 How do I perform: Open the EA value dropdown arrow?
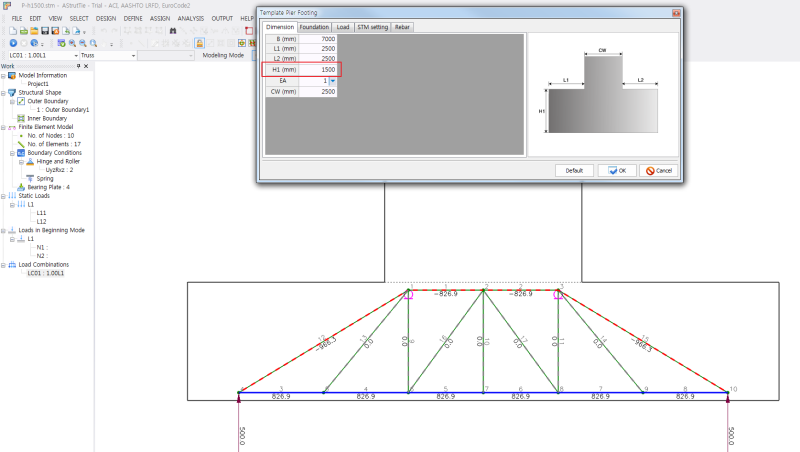333,81
